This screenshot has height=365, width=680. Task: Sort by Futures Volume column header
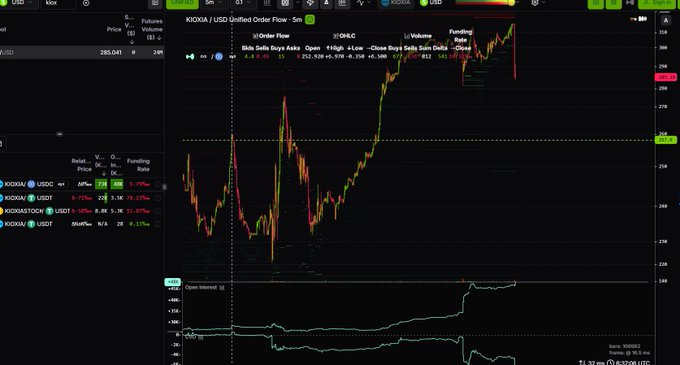(x=152, y=29)
